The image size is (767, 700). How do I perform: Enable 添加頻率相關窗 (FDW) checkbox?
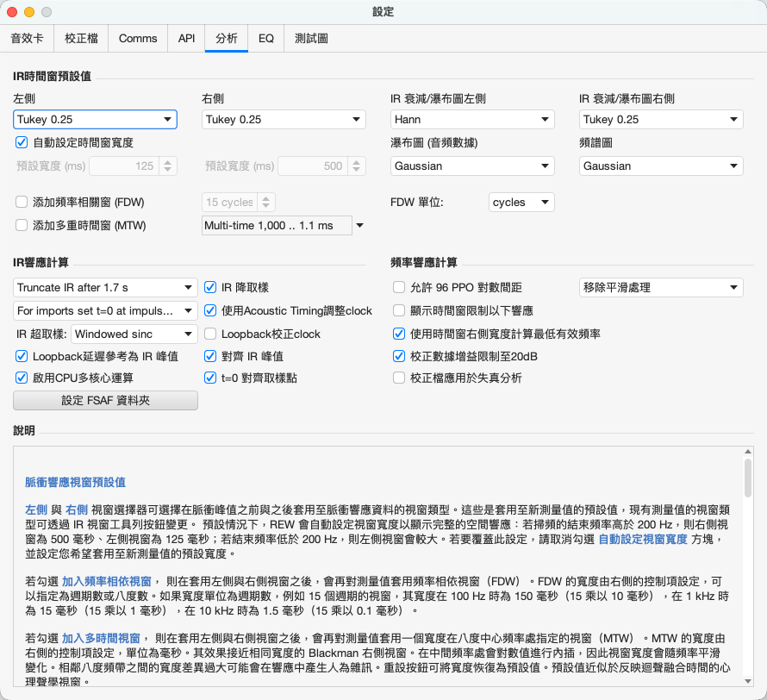pyautogui.click(x=22, y=202)
